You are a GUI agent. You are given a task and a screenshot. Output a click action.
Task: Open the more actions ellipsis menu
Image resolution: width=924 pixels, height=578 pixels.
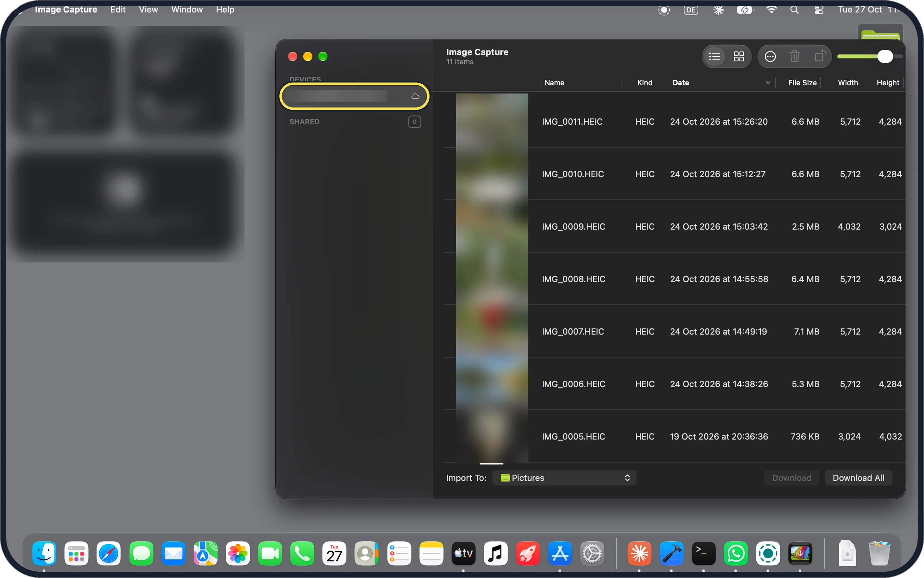[770, 56]
